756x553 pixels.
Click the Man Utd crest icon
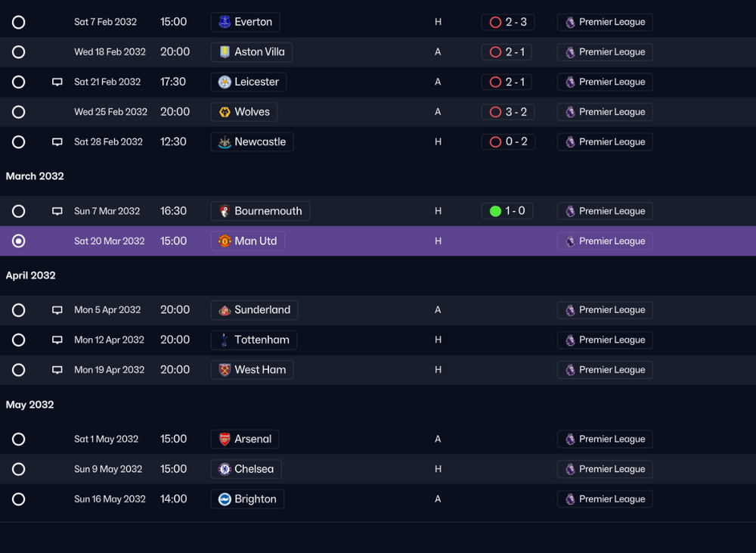point(225,241)
